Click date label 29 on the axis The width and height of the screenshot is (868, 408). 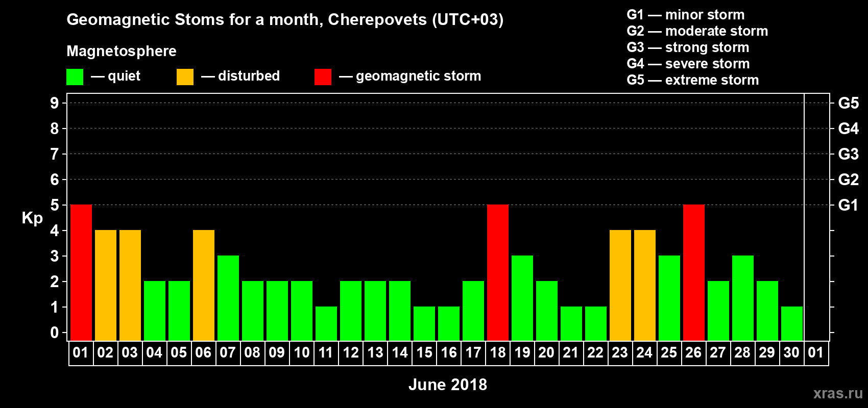tap(767, 352)
